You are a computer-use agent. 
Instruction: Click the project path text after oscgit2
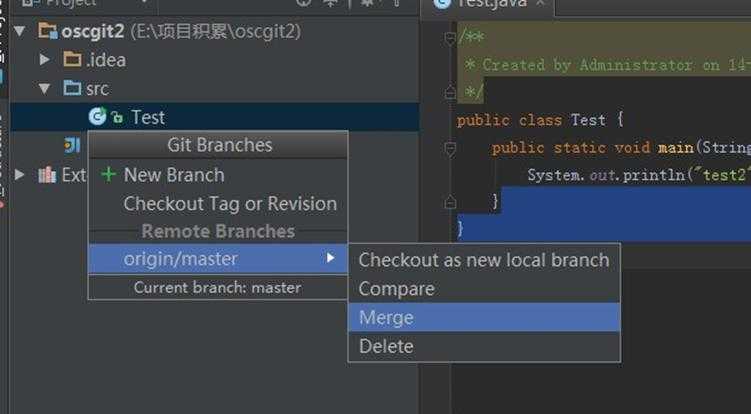point(215,32)
